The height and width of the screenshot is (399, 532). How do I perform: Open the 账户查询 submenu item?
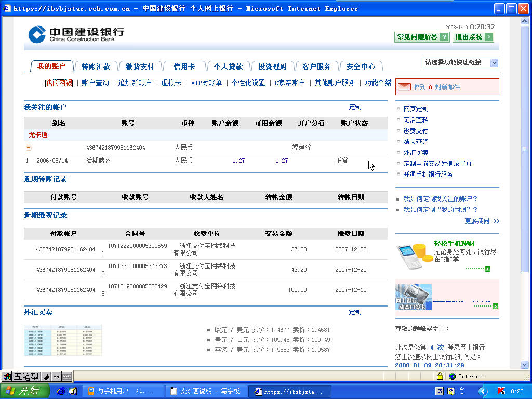click(x=95, y=83)
